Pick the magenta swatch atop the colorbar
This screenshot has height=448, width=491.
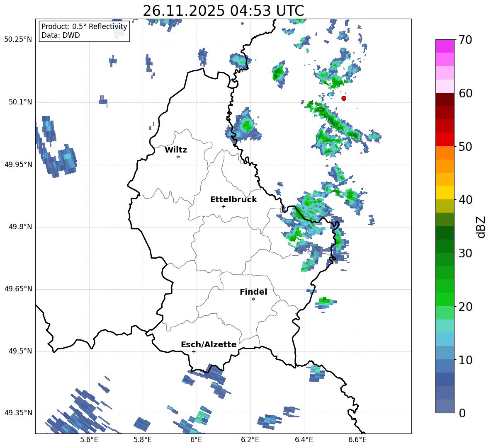445,46
